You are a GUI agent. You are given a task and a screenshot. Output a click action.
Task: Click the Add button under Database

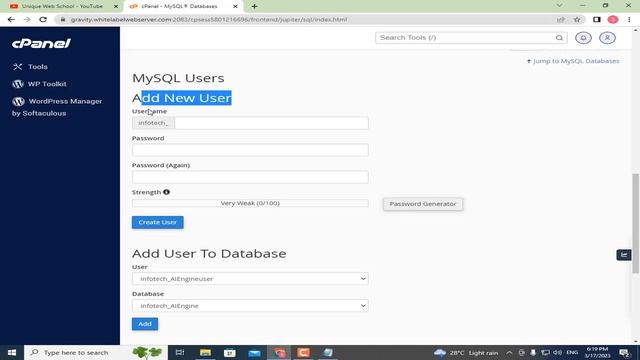[x=145, y=324]
